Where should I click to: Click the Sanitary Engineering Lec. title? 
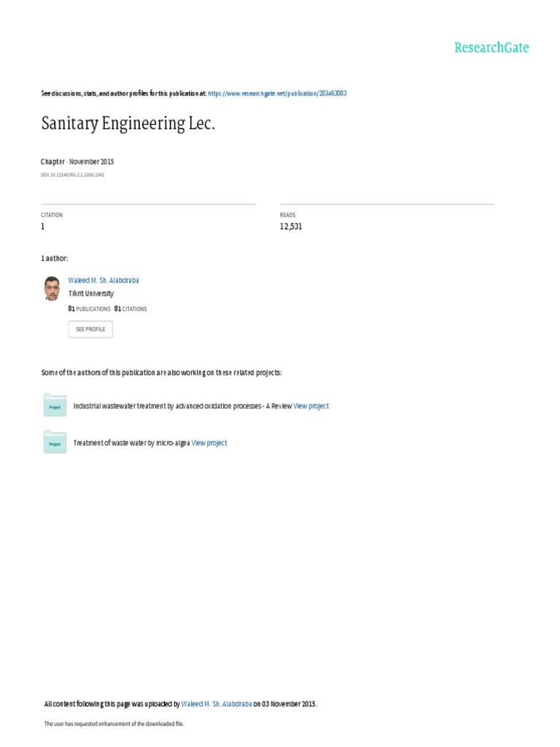point(128,125)
